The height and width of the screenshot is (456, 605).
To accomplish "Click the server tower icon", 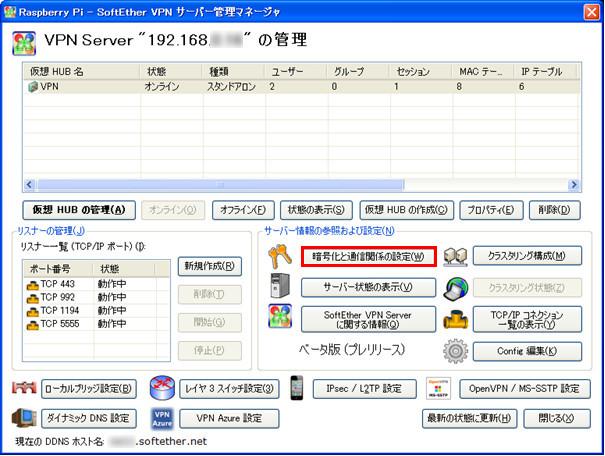I will click(280, 285).
